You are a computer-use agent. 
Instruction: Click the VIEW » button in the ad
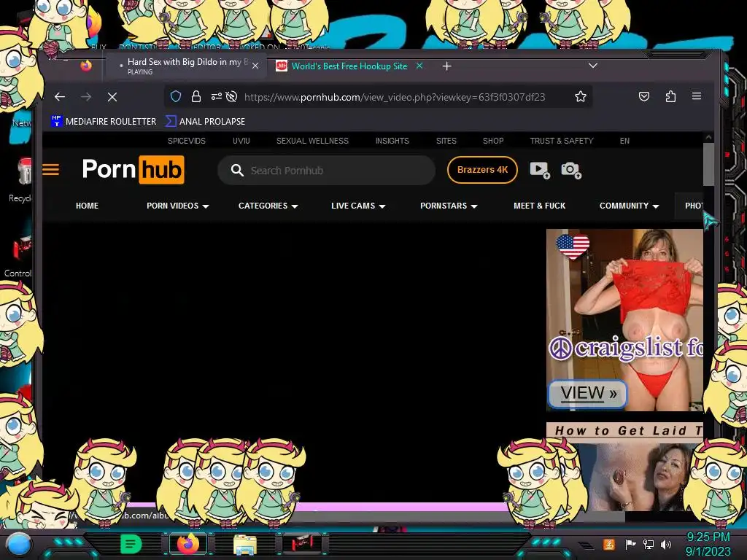coord(587,394)
